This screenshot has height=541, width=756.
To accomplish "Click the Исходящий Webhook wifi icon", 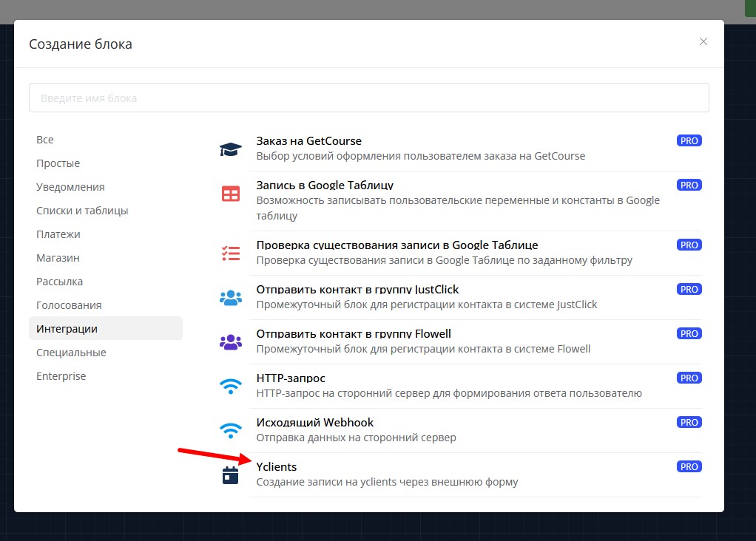I will coord(231,430).
